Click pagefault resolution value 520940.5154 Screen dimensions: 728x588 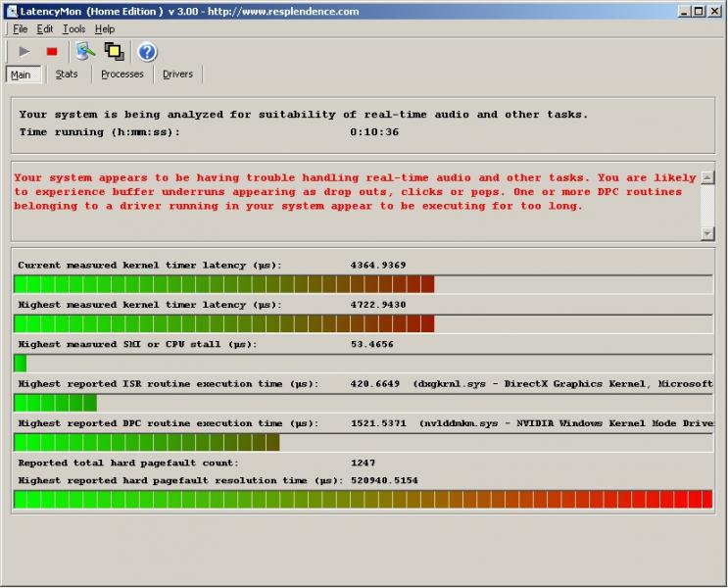point(384,481)
